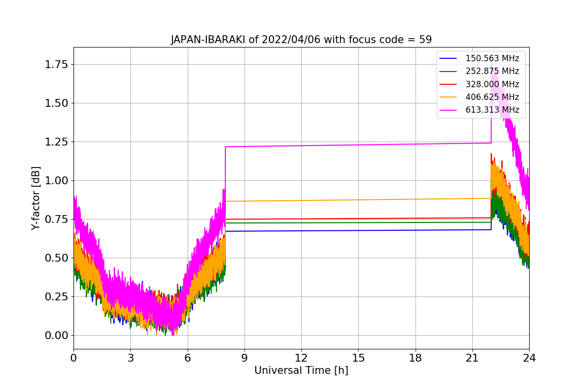Click the y-axis tick label 0.25
The width and height of the screenshot is (588, 392).
56,296
